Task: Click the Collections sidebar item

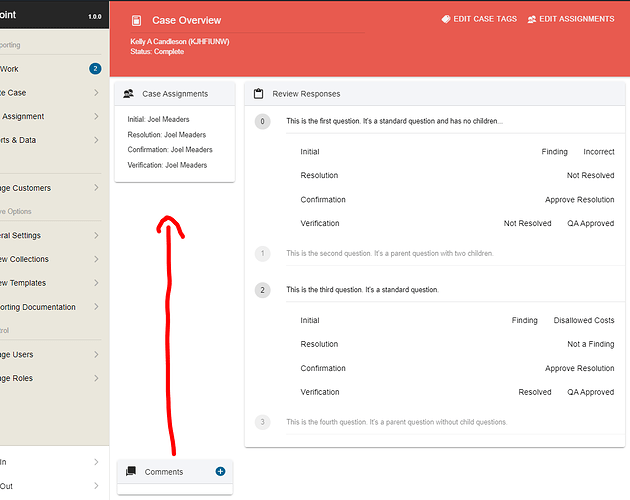Action: pyautogui.click(x=51, y=259)
